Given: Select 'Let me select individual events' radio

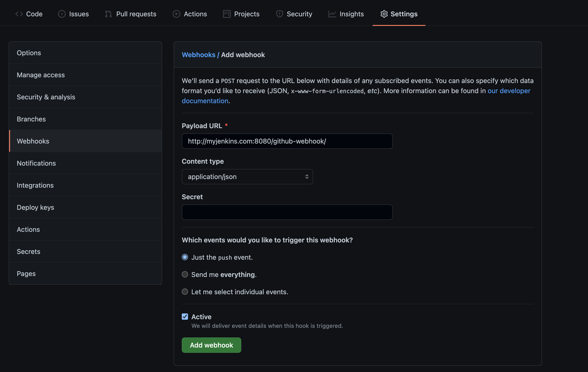Looking at the screenshot, I should tap(185, 292).
